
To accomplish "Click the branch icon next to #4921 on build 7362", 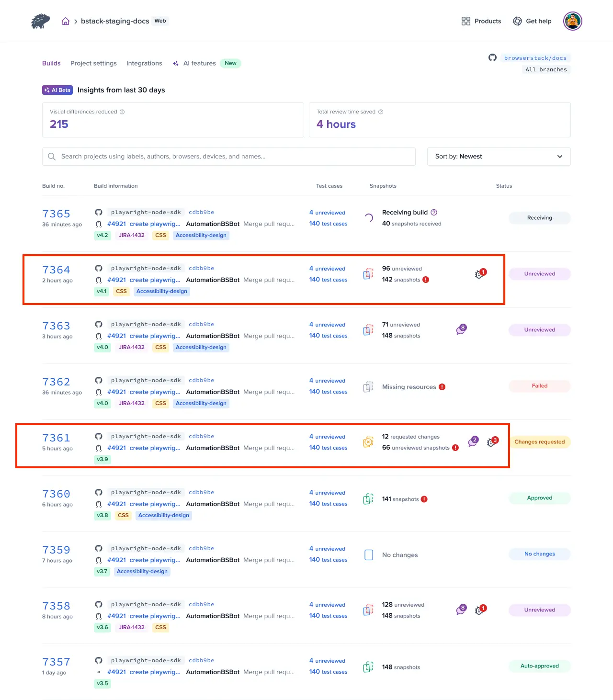I will 99,392.
